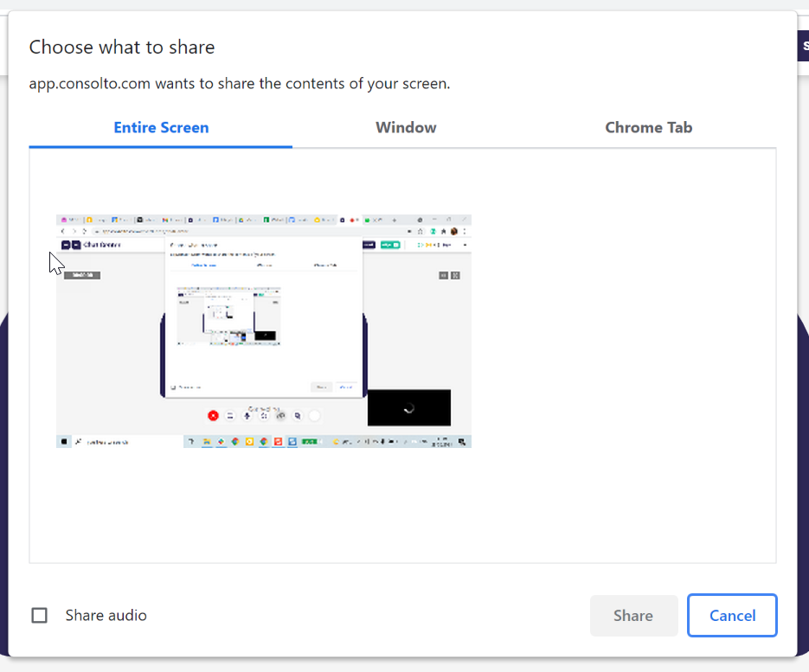Switch to the Chrome Tab tab
This screenshot has width=809, height=672.
(649, 127)
